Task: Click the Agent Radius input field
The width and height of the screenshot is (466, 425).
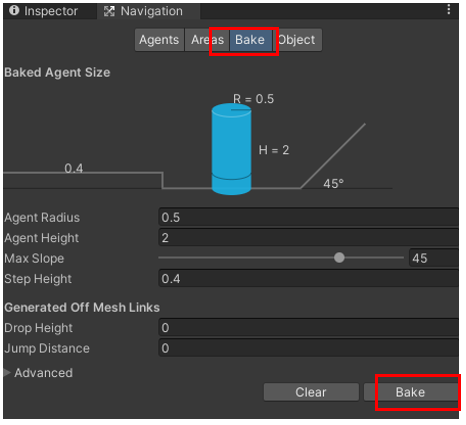Action: 309,217
